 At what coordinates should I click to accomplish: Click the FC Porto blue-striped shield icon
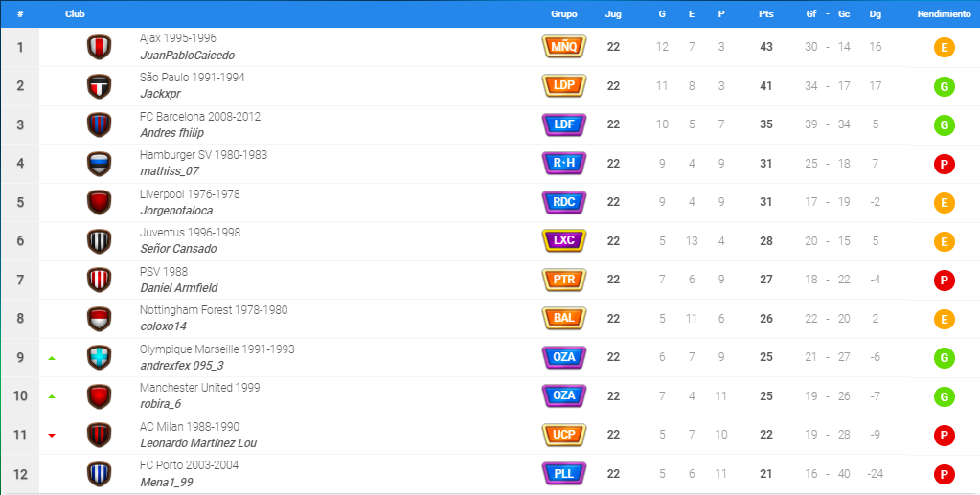pyautogui.click(x=99, y=474)
